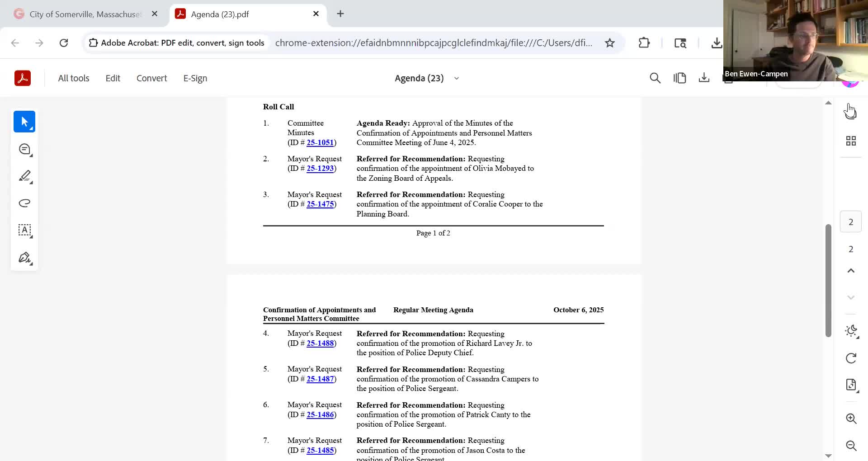Screen dimensions: 868x461
Task: Open a new browser tab
Action: tap(340, 14)
